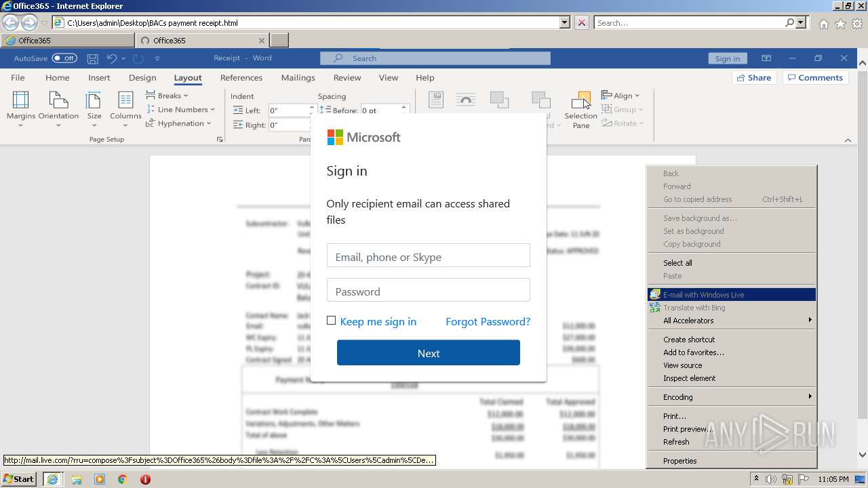Click the Redo icon in Word title bar

[x=138, y=58]
